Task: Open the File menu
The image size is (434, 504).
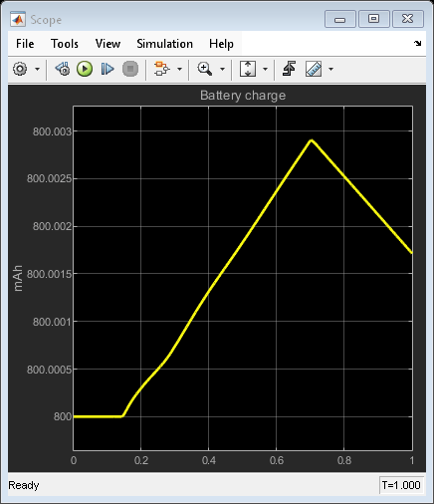Action: coord(25,44)
